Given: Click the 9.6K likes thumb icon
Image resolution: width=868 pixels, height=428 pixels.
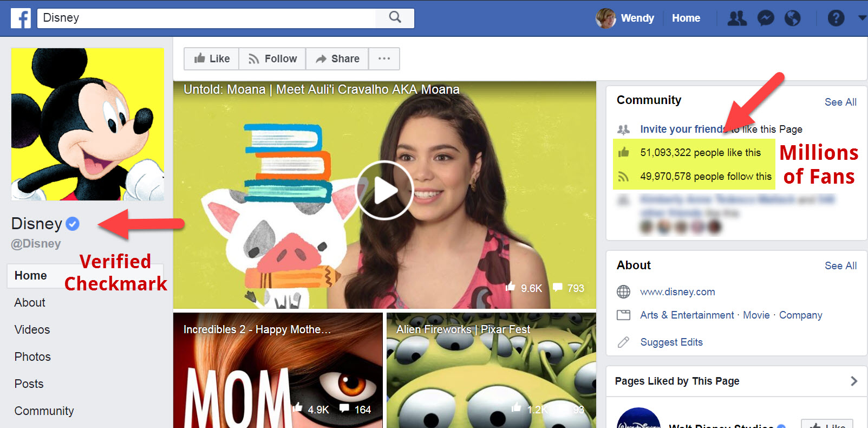Looking at the screenshot, I should click(510, 287).
